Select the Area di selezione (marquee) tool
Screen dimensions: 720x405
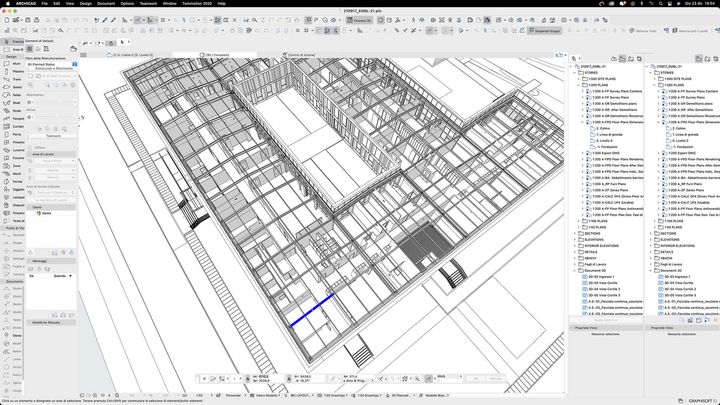click(13, 49)
